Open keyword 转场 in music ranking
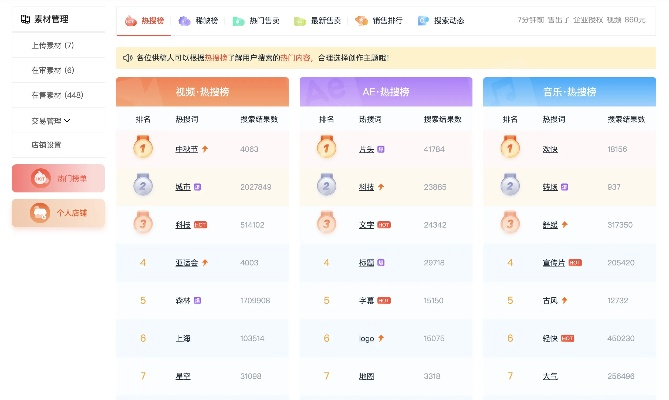This screenshot has height=400, width=669. 550,187
